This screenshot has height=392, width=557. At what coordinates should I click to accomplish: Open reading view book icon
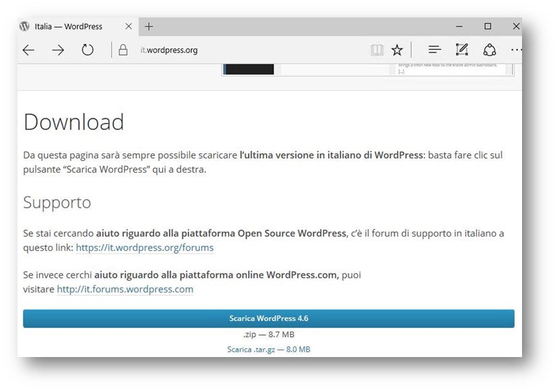pyautogui.click(x=377, y=50)
